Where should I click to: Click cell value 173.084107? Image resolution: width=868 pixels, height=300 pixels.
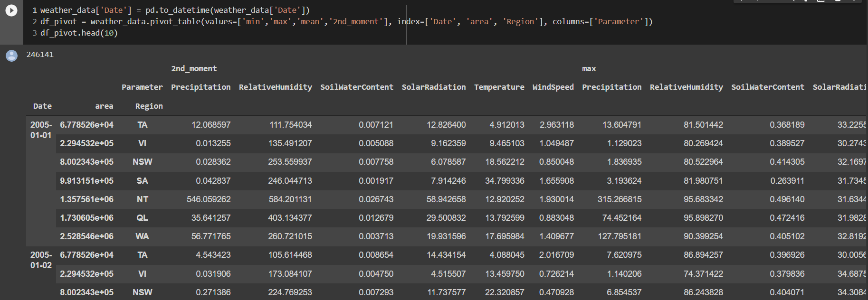tap(290, 273)
